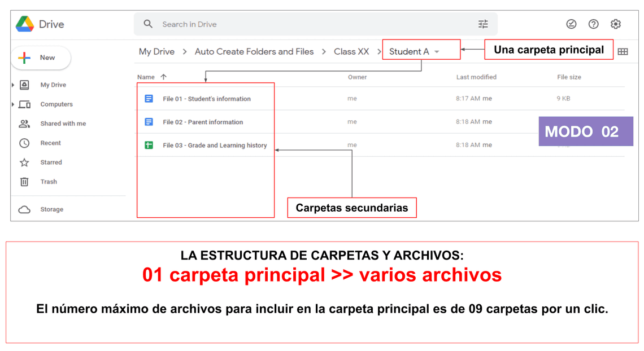
Task: Select File 03 - Grade and Learning history
Action: [214, 146]
